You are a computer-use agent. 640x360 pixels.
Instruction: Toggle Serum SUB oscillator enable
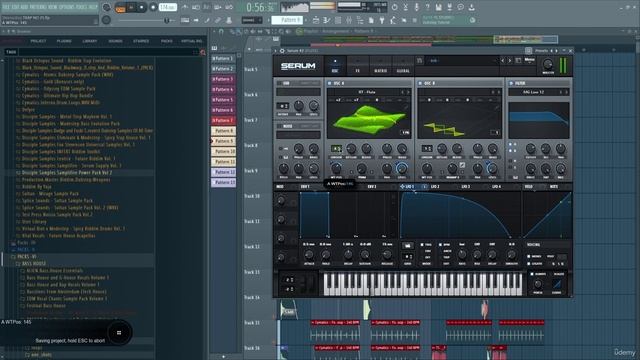click(280, 83)
